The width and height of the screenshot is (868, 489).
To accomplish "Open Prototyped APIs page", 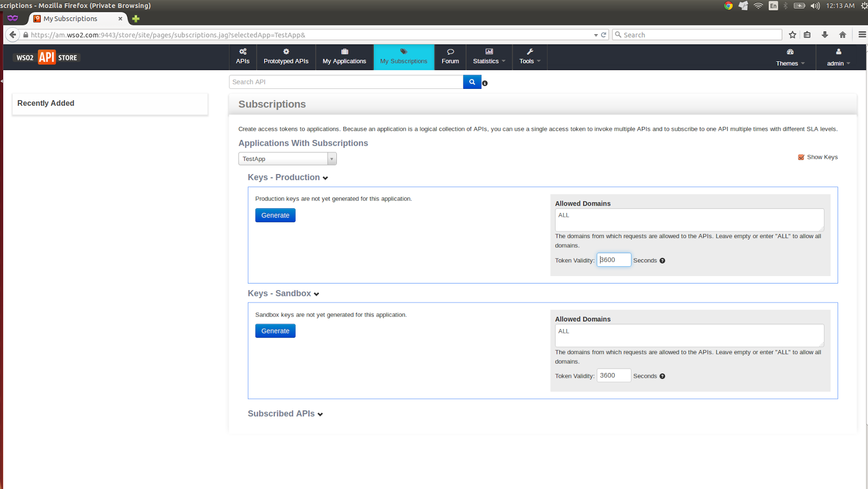I will [286, 57].
